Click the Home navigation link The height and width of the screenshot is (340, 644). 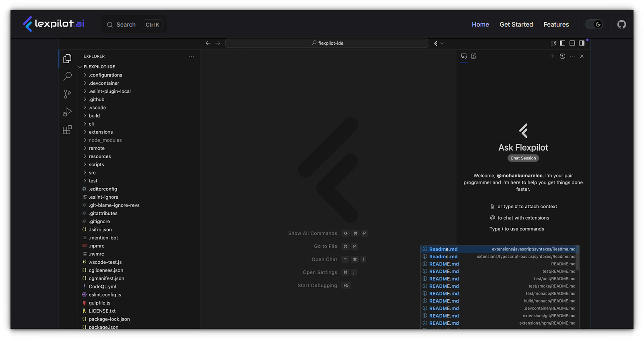click(x=480, y=25)
